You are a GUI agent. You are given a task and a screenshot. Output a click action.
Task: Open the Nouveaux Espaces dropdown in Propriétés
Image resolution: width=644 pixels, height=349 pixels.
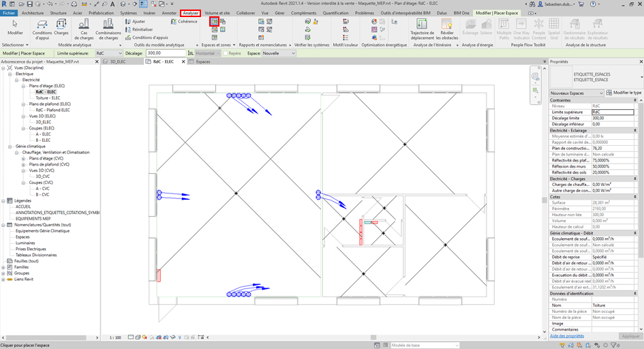[x=576, y=93]
